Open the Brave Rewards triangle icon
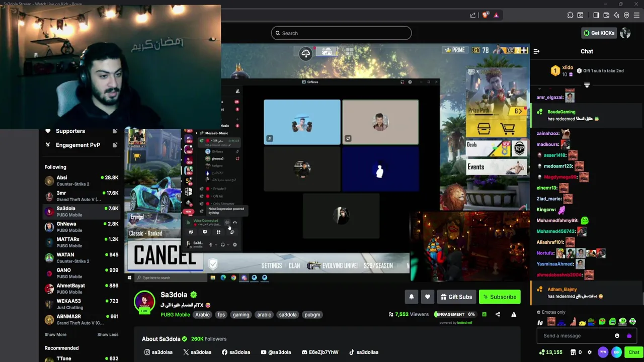This screenshot has height=362, width=644. click(x=496, y=15)
